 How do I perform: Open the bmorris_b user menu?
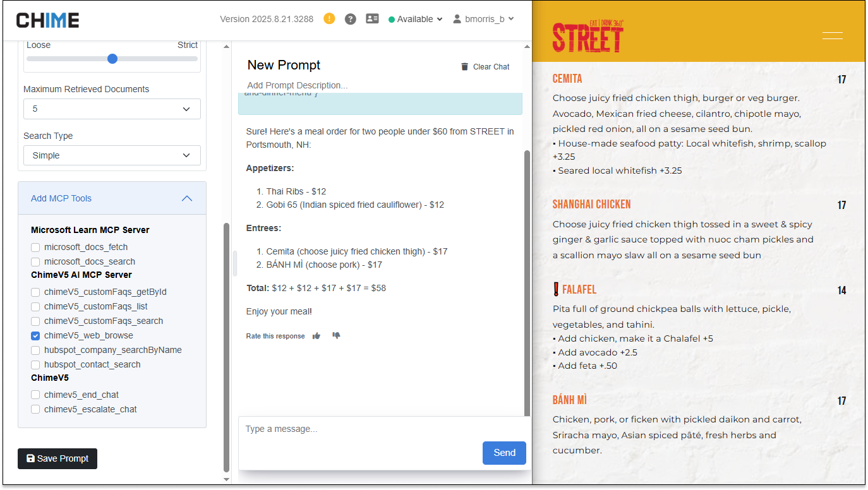pyautogui.click(x=483, y=19)
